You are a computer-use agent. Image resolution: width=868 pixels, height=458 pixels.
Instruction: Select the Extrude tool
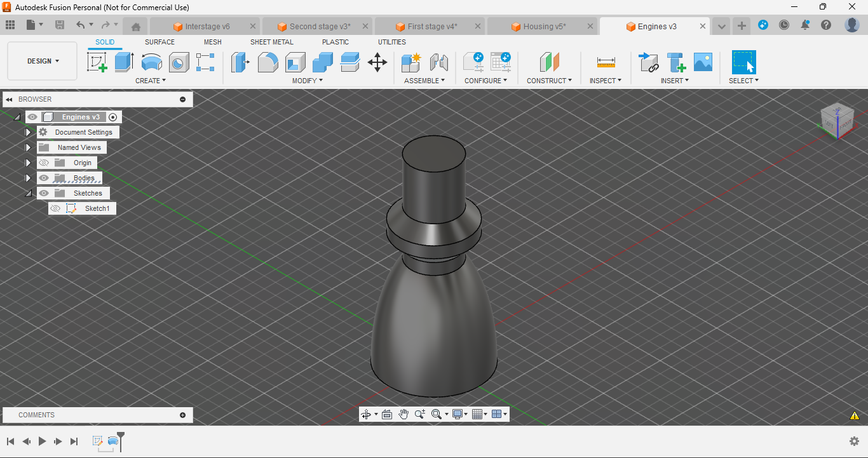[x=124, y=62]
